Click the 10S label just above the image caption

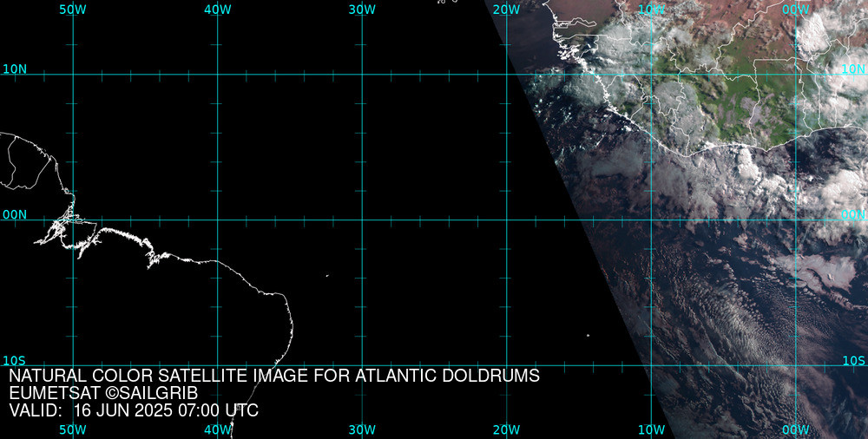(x=15, y=362)
